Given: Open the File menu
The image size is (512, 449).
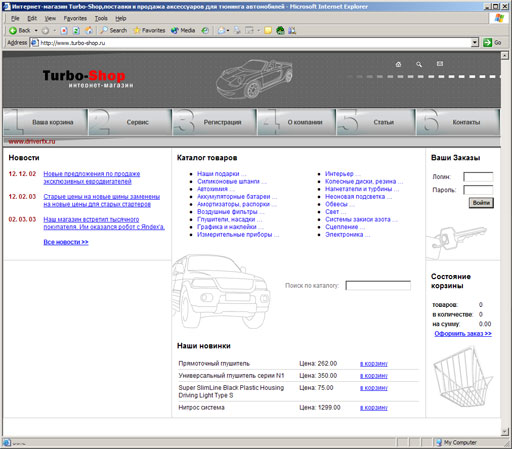Looking at the screenshot, I should pyautogui.click(x=15, y=18).
